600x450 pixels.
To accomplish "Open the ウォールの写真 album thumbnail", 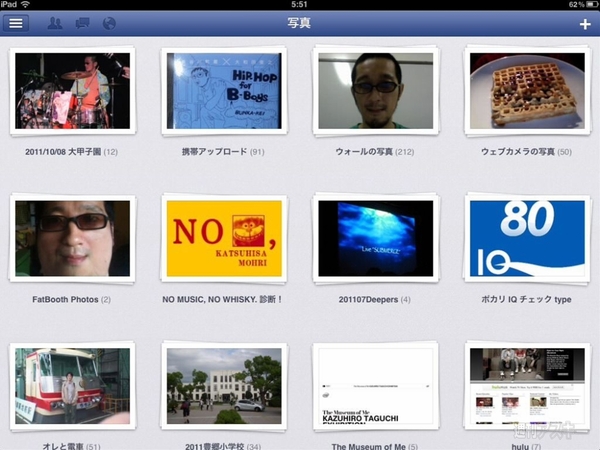I will pyautogui.click(x=376, y=91).
